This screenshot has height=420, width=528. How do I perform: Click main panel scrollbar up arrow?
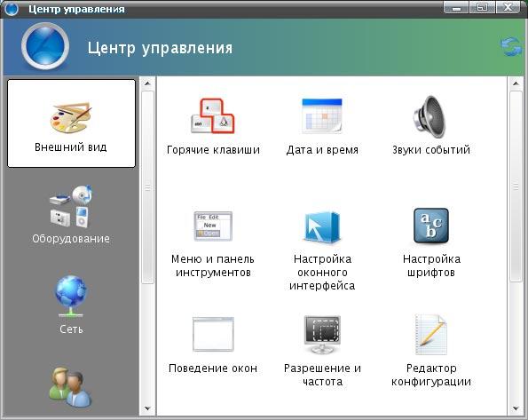pyautogui.click(x=516, y=83)
